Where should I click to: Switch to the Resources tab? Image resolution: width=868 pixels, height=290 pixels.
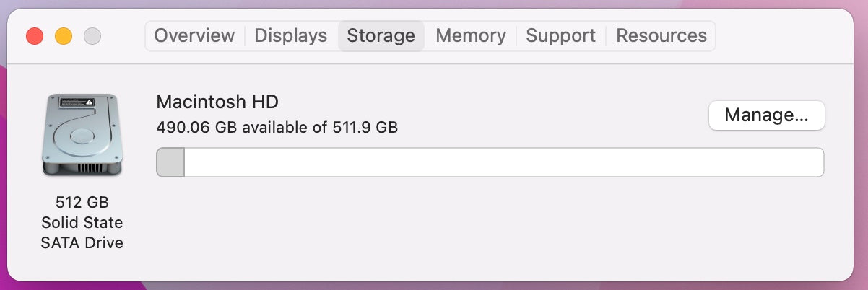point(661,35)
